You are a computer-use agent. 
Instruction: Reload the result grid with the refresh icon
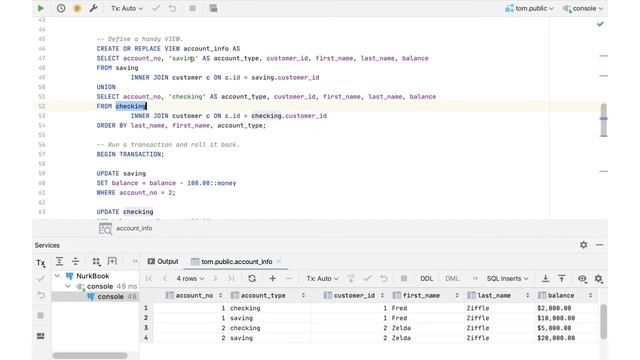click(252, 278)
